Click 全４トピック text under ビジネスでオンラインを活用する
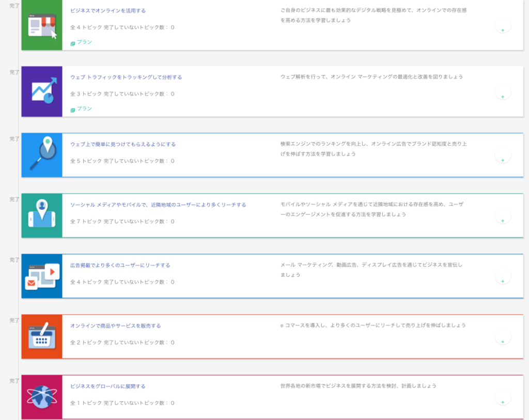The image size is (529, 420). pos(86,27)
